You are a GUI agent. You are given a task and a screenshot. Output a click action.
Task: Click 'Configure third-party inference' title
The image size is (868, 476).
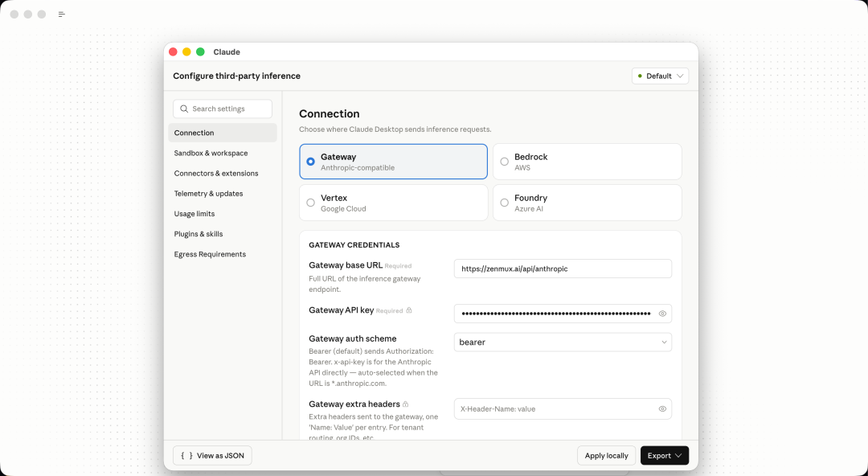coord(237,76)
